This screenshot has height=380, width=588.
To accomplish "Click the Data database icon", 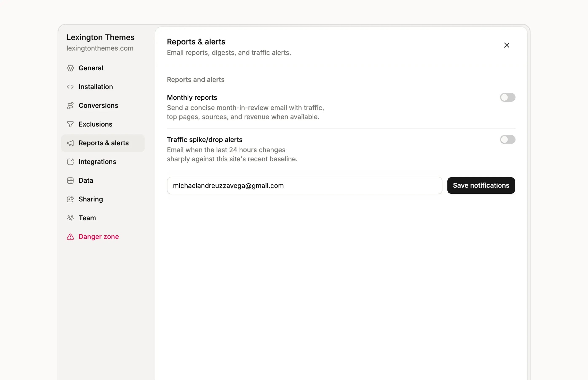I will pos(70,181).
